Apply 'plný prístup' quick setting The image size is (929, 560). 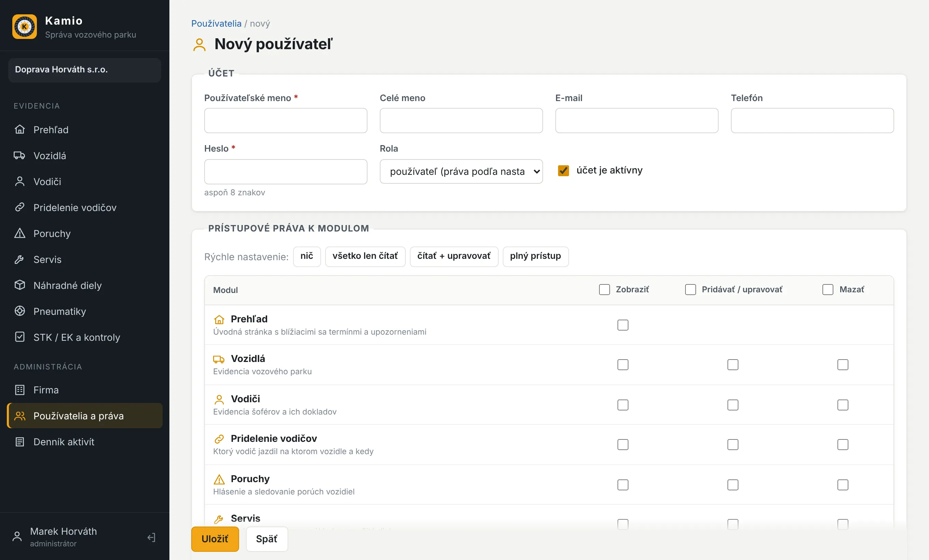point(536,256)
